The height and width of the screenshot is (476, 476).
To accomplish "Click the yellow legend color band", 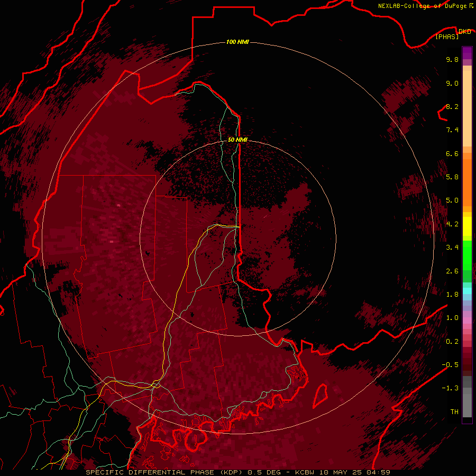I will click(x=467, y=226).
